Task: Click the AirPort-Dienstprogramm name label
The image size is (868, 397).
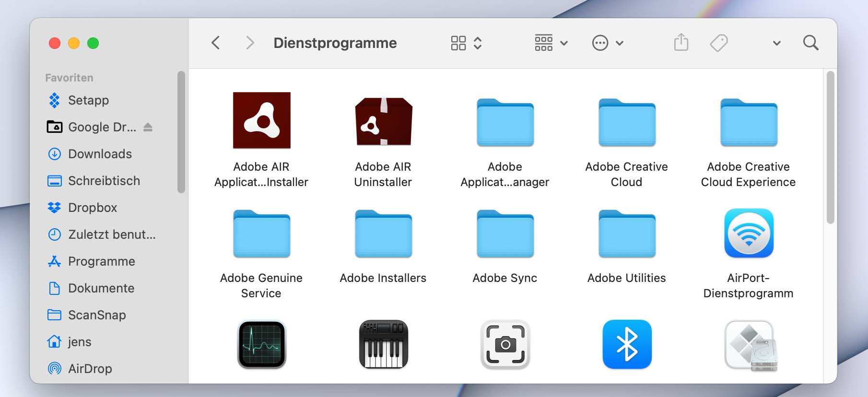Action: [749, 285]
